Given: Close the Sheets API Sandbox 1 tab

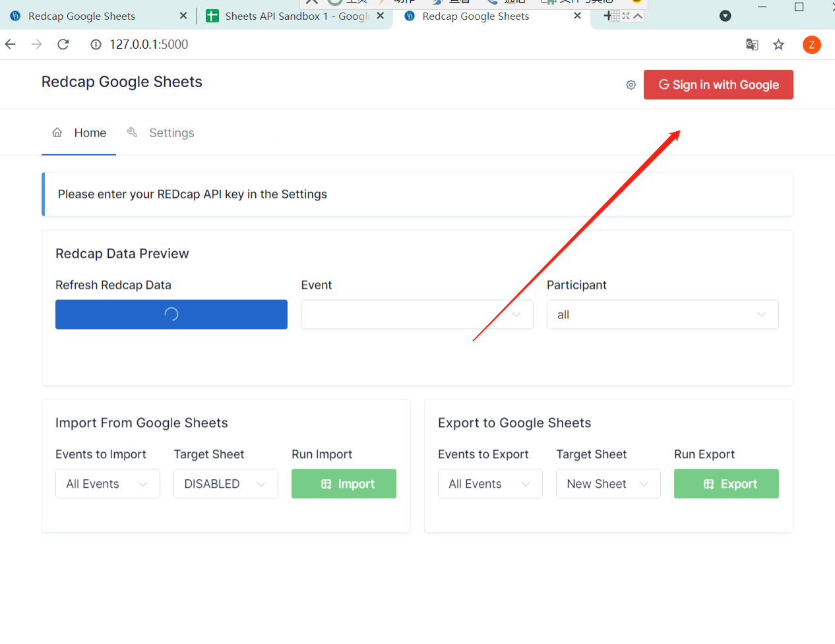Looking at the screenshot, I should (x=381, y=16).
